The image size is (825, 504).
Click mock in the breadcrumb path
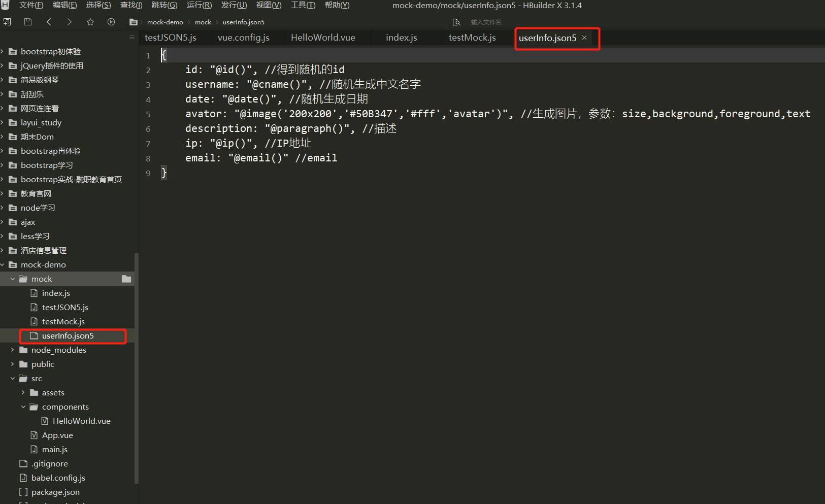[203, 22]
